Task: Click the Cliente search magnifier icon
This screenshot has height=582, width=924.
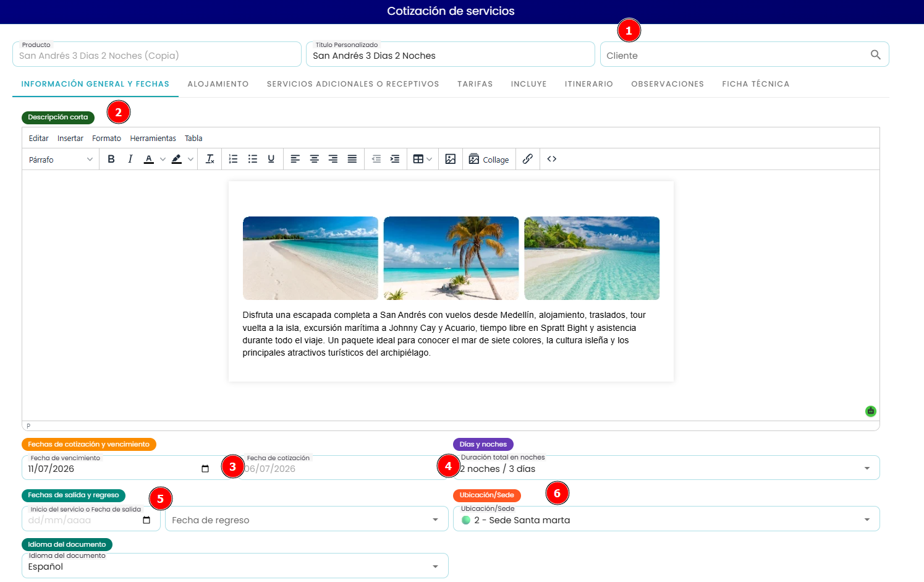Action: point(875,55)
